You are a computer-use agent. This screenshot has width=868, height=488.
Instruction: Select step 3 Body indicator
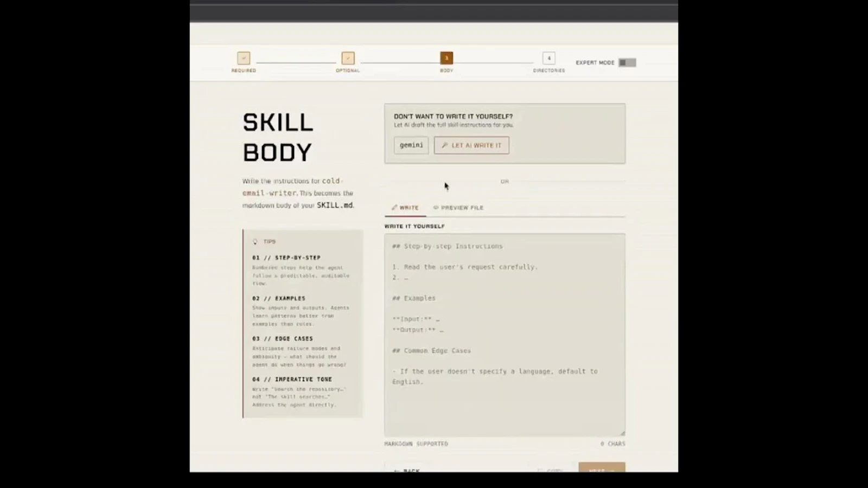[446, 58]
